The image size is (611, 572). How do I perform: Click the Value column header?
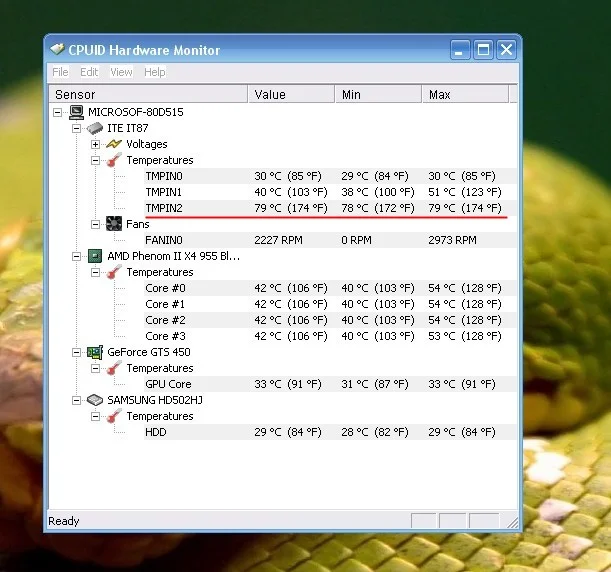[291, 94]
